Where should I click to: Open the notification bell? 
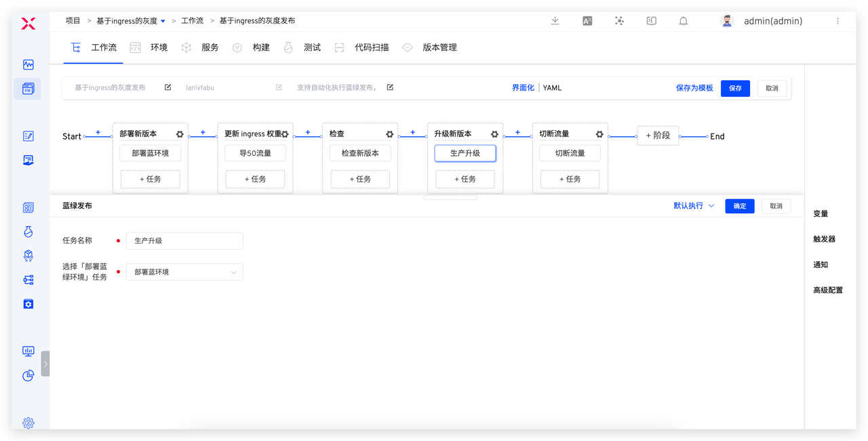point(684,21)
